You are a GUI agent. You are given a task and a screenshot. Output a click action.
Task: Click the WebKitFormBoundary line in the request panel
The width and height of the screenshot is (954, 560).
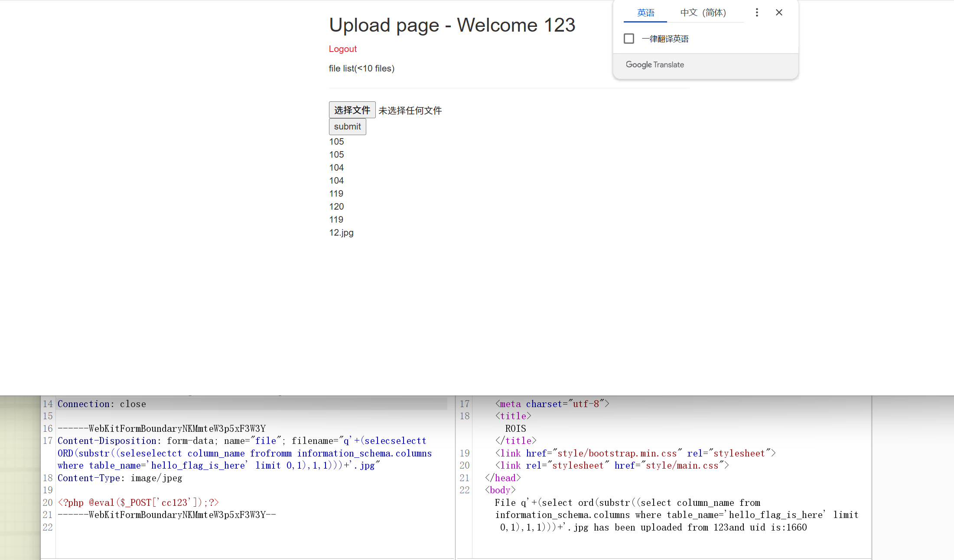162,428
